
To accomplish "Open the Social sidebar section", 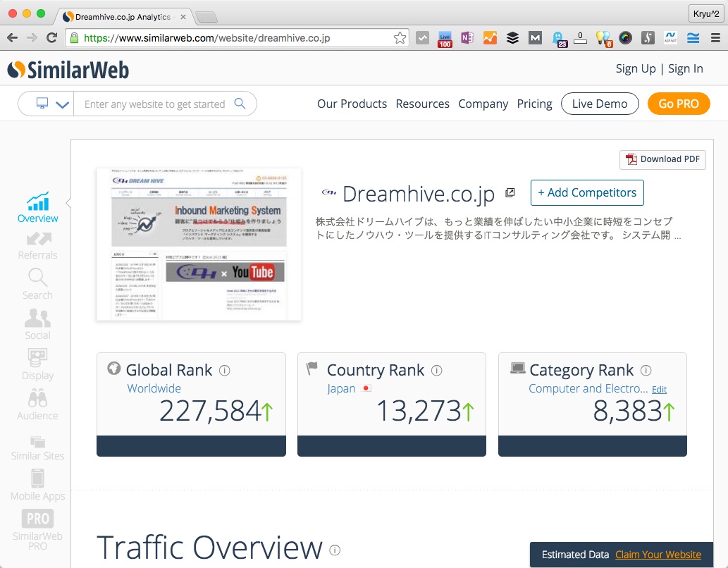I will point(37,324).
